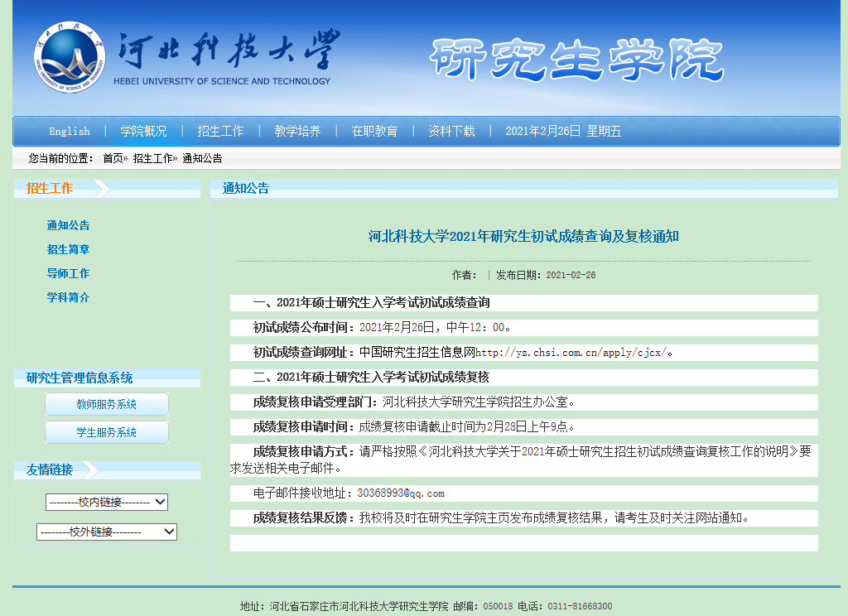Click the 学生服务系统 button

[x=106, y=432]
